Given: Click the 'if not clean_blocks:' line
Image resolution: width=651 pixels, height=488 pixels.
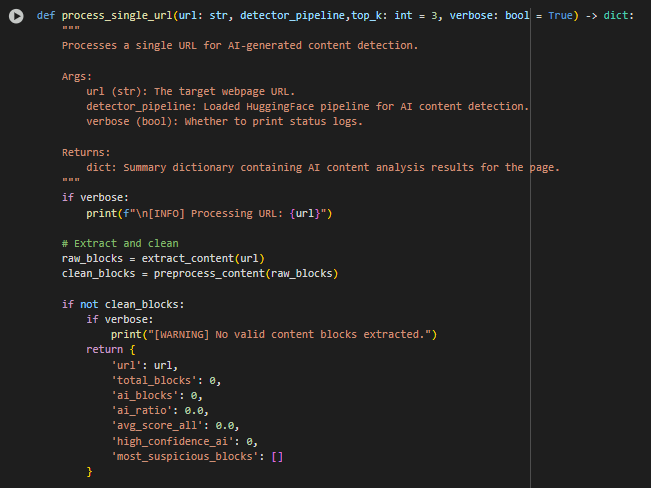Looking at the screenshot, I should click(123, 304).
